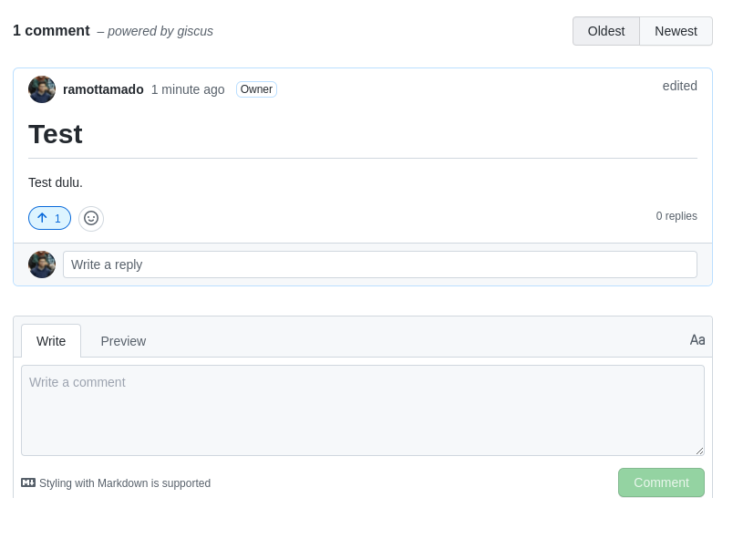The width and height of the screenshot is (733, 560).
Task: Switch to the Write tab
Action: coord(51,340)
